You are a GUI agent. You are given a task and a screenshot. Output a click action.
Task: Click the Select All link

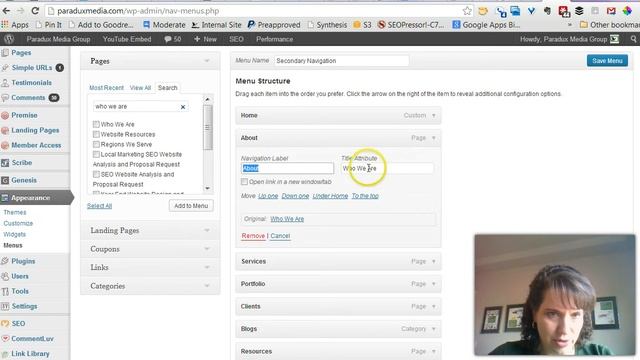click(x=99, y=206)
